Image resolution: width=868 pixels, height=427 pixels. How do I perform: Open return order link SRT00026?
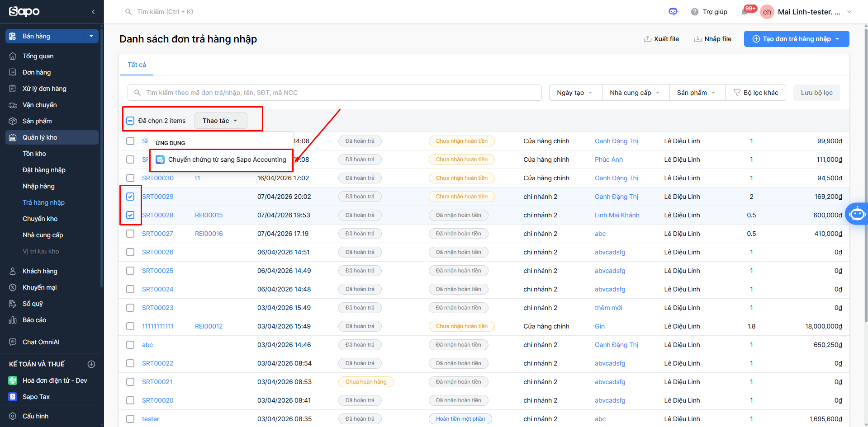click(157, 252)
